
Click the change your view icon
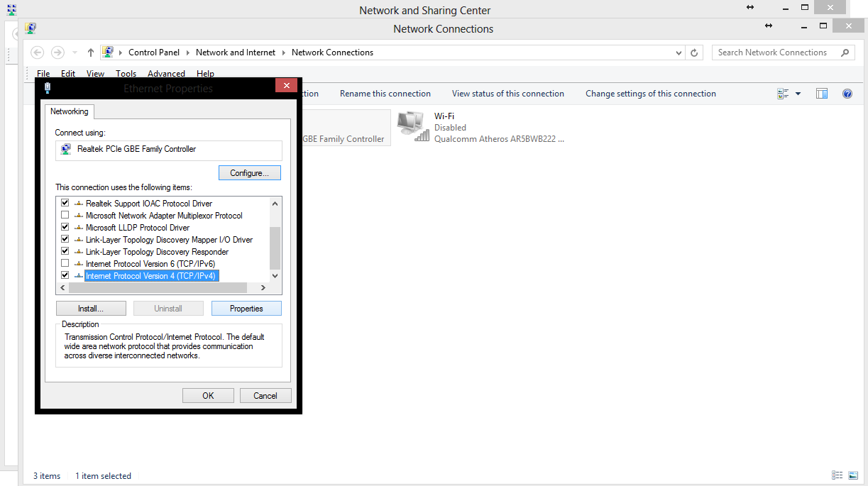tap(784, 94)
